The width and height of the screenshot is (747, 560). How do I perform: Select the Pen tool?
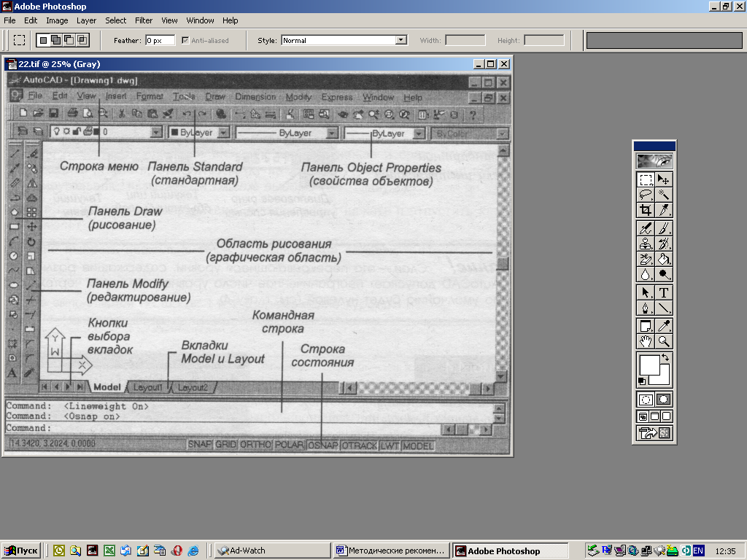[646, 308]
